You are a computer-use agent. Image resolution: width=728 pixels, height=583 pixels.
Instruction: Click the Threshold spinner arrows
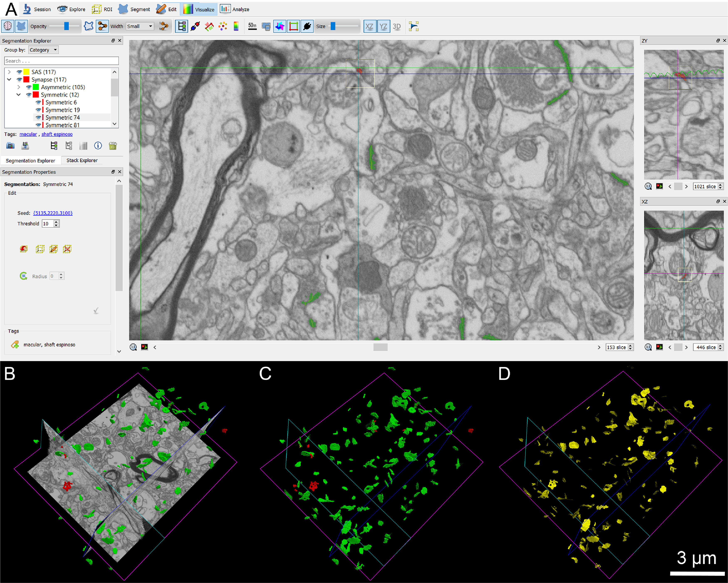click(x=56, y=223)
